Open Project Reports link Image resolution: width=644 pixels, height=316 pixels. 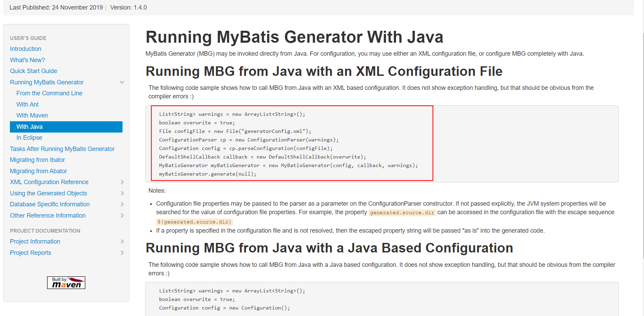coord(30,253)
